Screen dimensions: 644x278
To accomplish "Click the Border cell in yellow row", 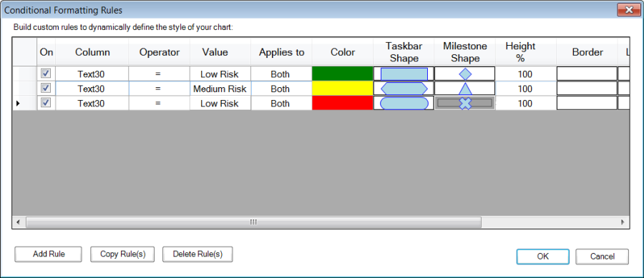I will [587, 89].
